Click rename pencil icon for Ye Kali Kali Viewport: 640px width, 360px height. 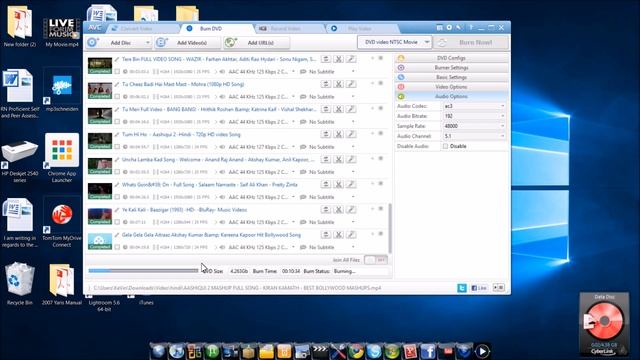click(117, 210)
